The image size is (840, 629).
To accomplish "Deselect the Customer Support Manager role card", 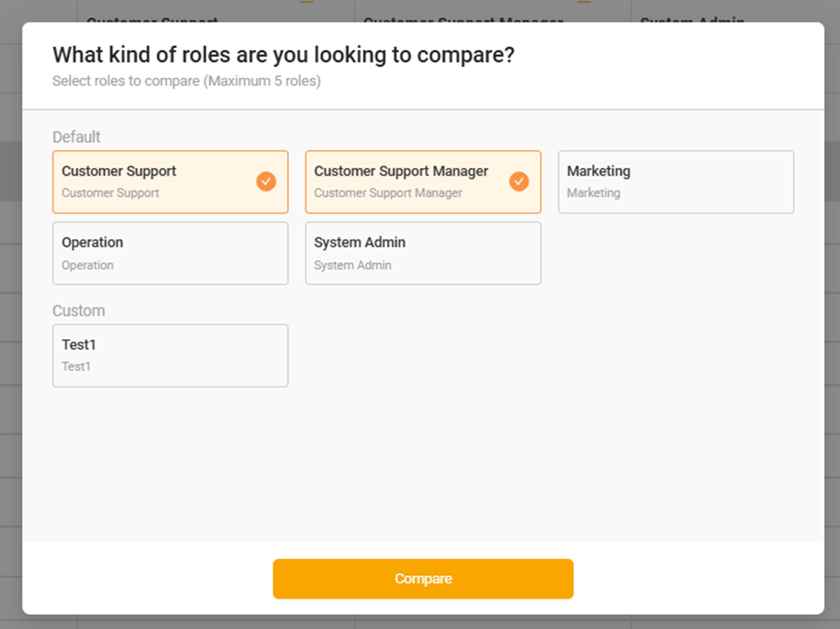I will [423, 182].
